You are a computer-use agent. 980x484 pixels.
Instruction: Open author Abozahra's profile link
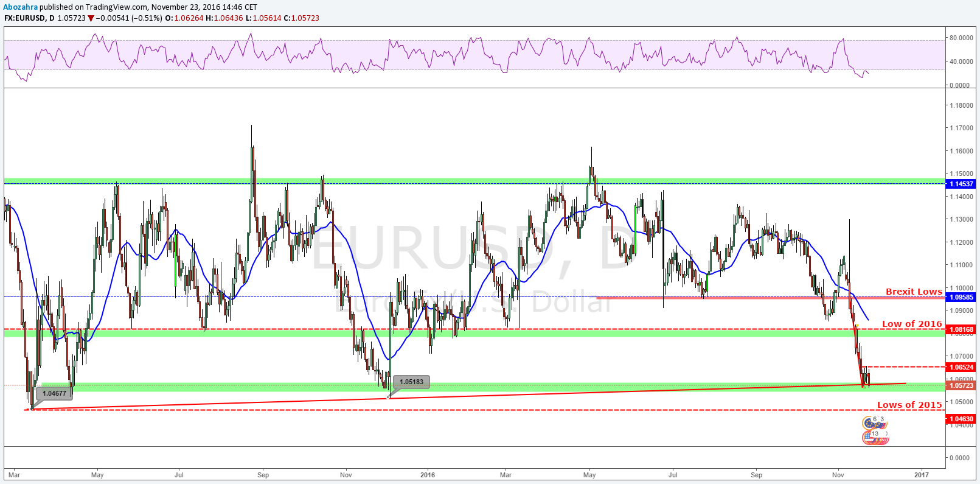[21, 7]
